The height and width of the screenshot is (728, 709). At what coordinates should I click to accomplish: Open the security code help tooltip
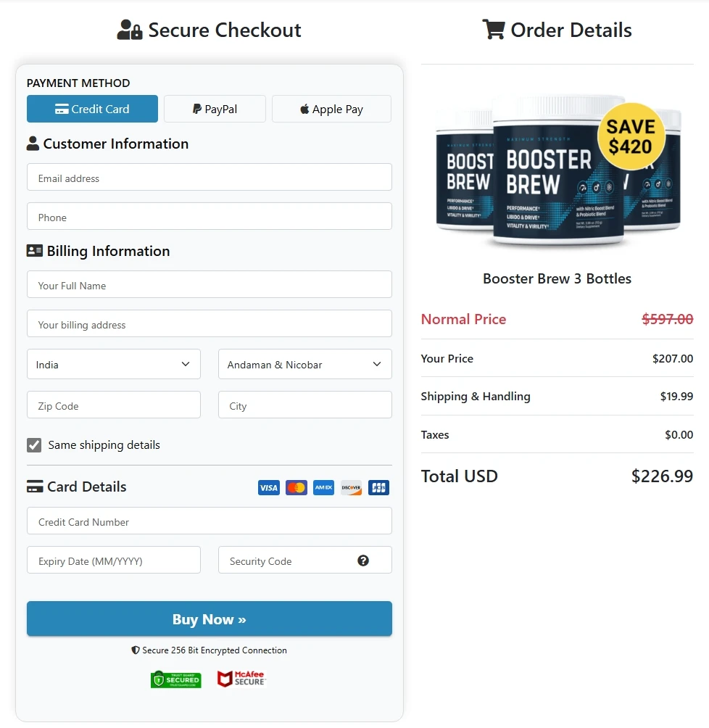click(x=363, y=559)
